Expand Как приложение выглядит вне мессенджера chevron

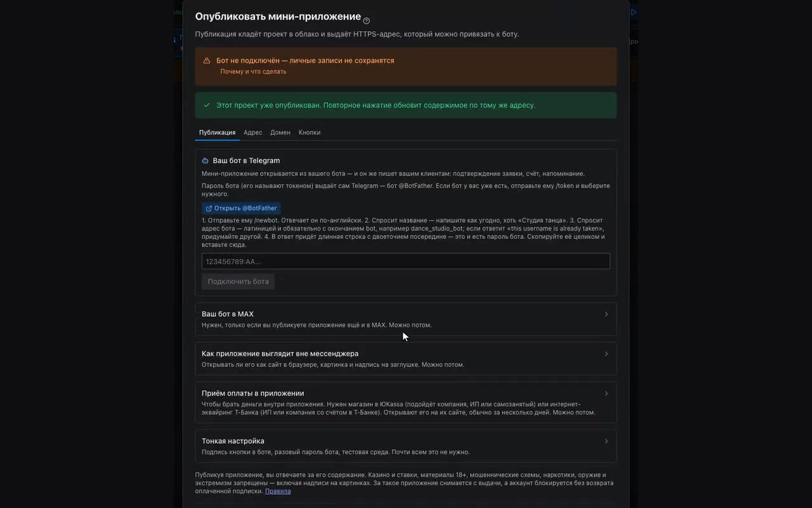tap(606, 354)
